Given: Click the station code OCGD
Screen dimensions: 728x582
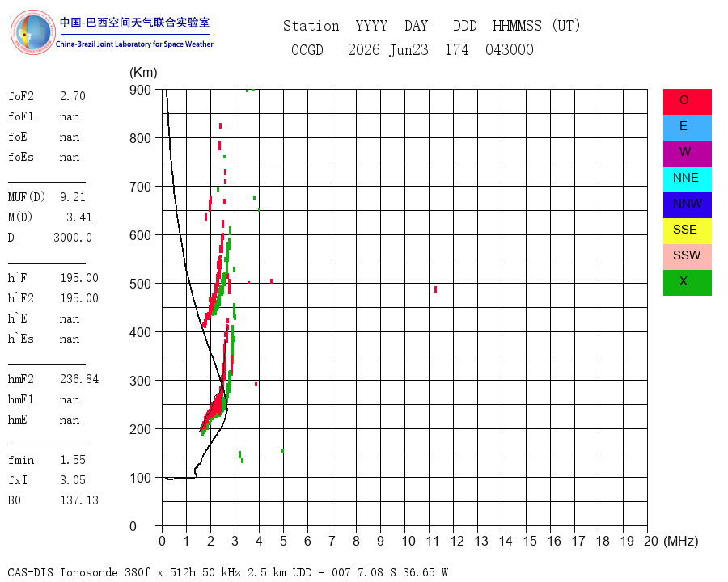Looking at the screenshot, I should (x=307, y=50).
